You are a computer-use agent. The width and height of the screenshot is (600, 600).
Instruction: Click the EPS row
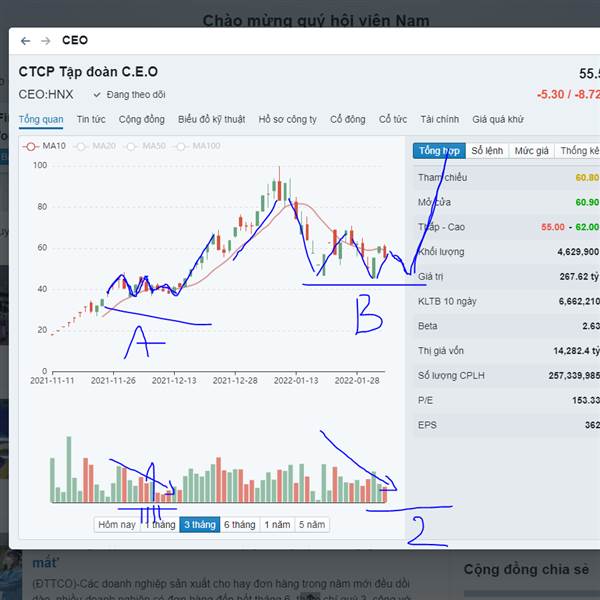click(507, 425)
